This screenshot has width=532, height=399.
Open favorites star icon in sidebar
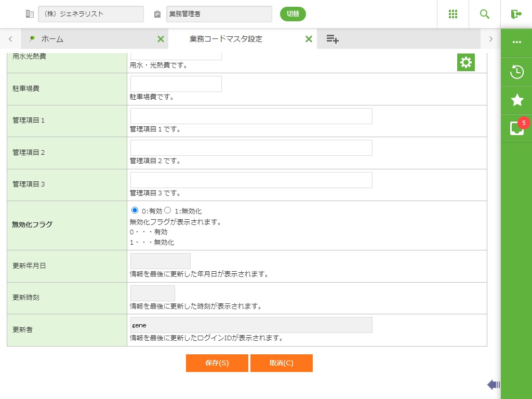pos(516,100)
